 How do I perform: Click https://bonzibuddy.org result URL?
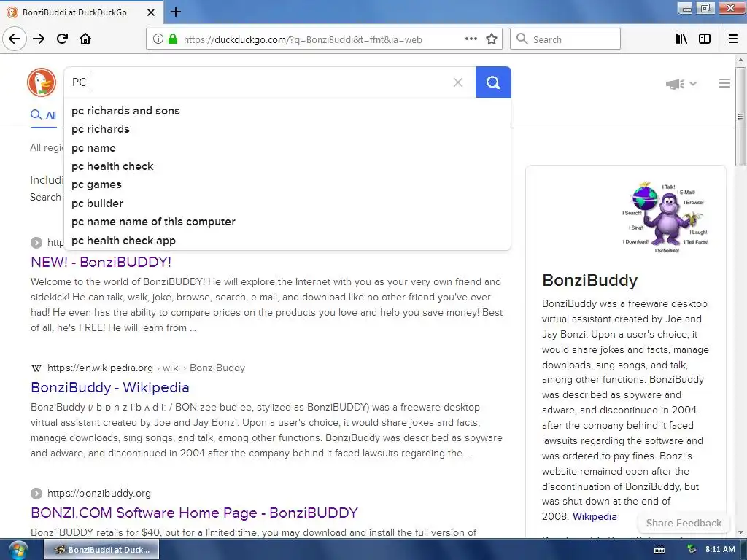pos(99,494)
